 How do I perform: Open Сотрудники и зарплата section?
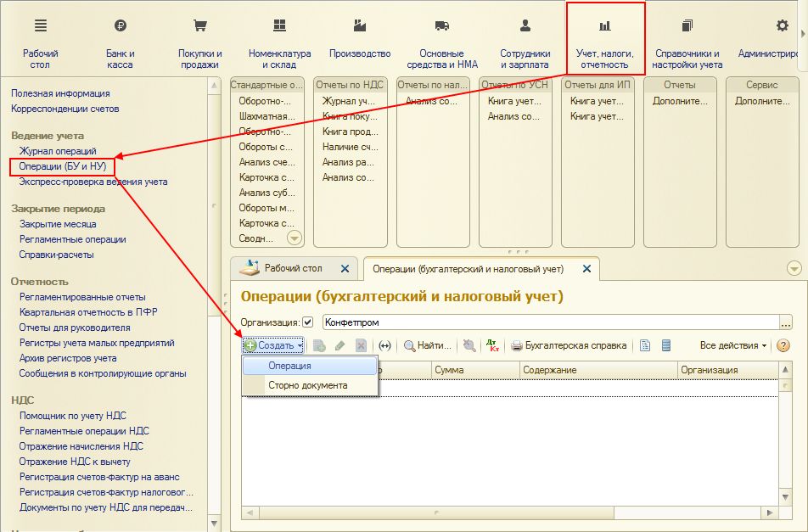[525, 43]
